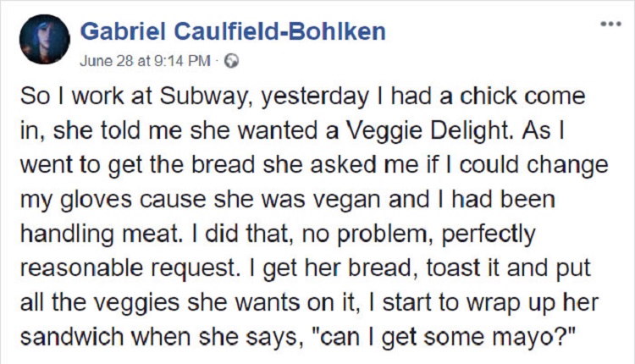Click the public globe privacy icon
Screen dimensions: 635x364
point(235,62)
